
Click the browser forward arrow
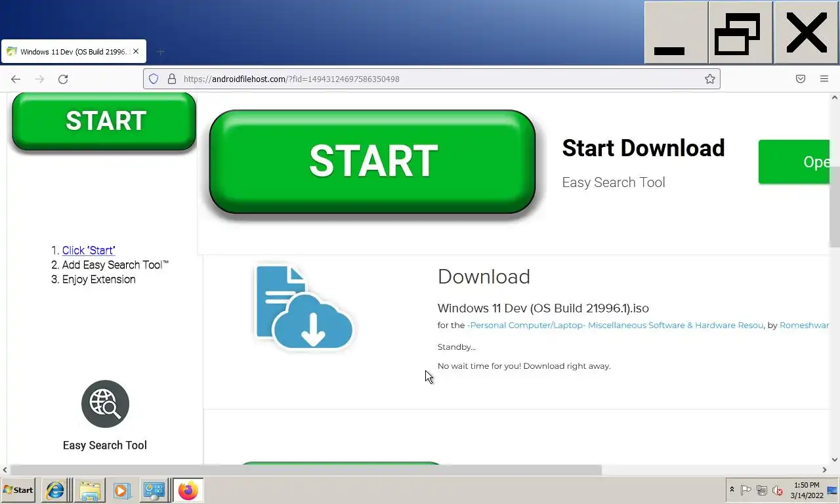(39, 79)
